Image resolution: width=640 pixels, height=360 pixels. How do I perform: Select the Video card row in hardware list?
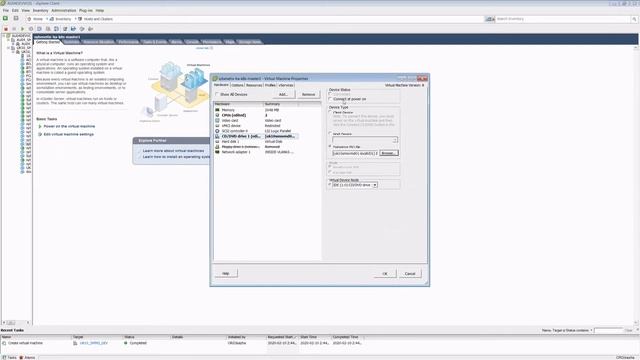[x=256, y=120]
